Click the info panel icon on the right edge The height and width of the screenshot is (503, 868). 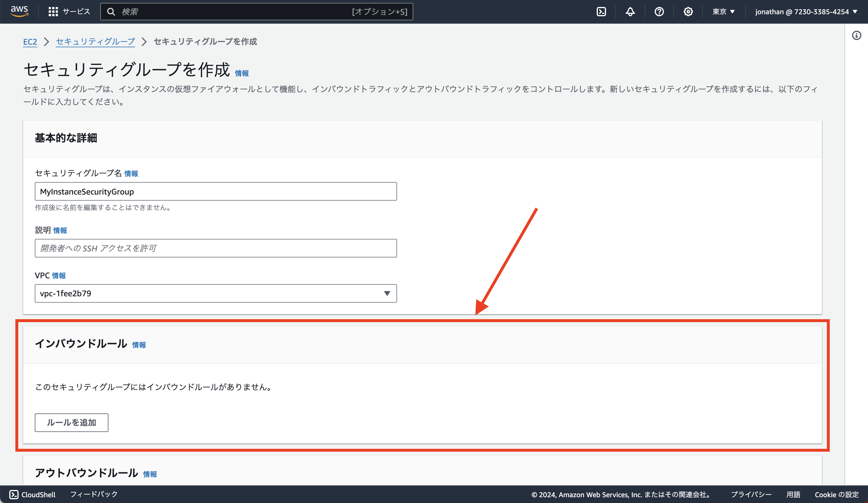(x=857, y=35)
